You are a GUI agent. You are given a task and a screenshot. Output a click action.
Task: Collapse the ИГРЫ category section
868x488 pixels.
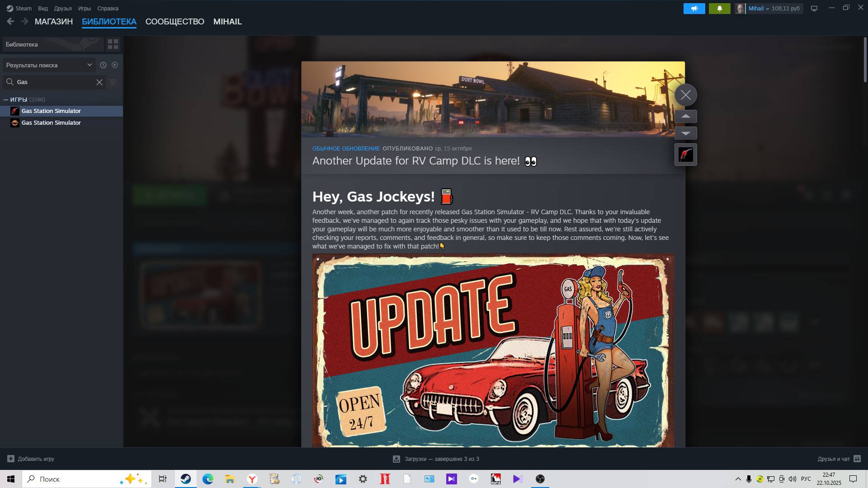click(6, 99)
